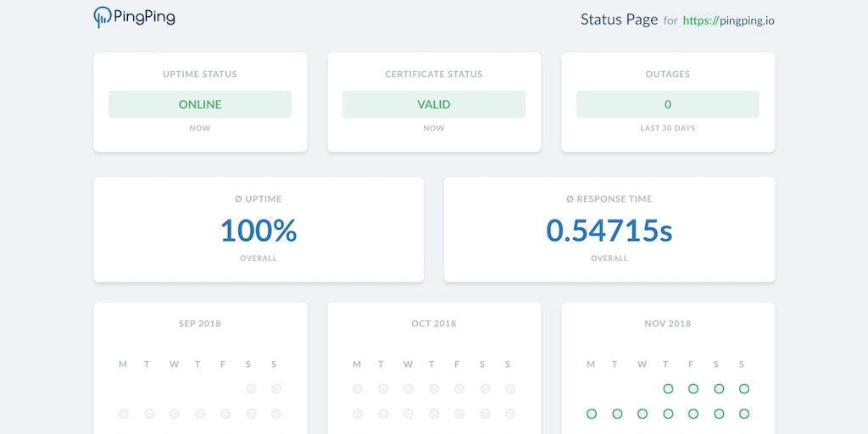This screenshot has height=434, width=868.
Task: Click second-row Tuesday dot in OCT 2018
Action: pos(383,414)
